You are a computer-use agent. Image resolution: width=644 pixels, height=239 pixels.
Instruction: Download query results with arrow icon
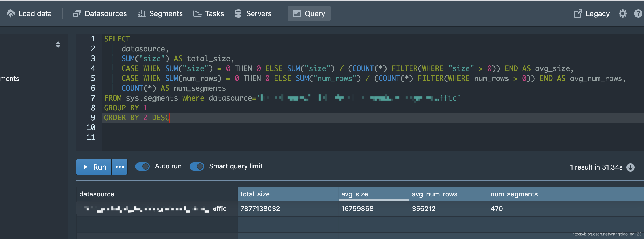coord(631,167)
